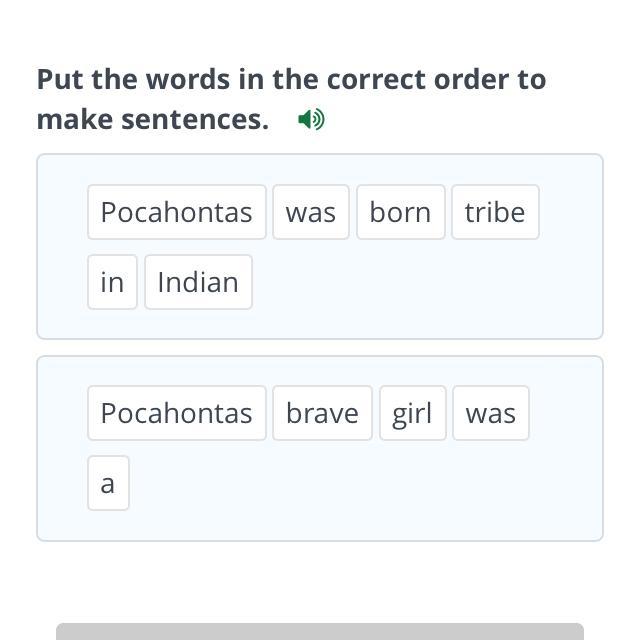Select the 'tribe' word tile
640x640 pixels.
(495, 212)
